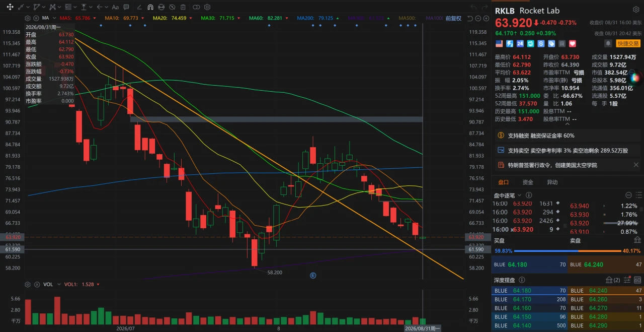Close the news headline banner
The image size is (644, 332).
[x=636, y=165]
